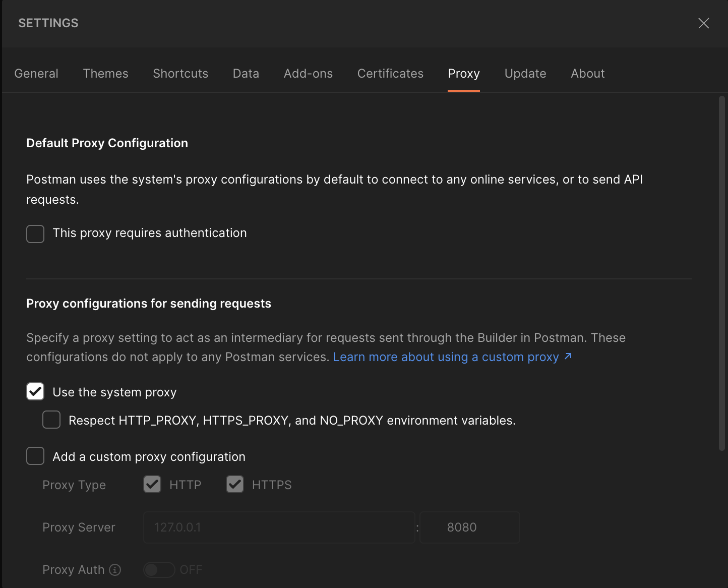This screenshot has width=728, height=588.
Task: Click external link arrow icon after custom proxy
Action: pyautogui.click(x=568, y=356)
